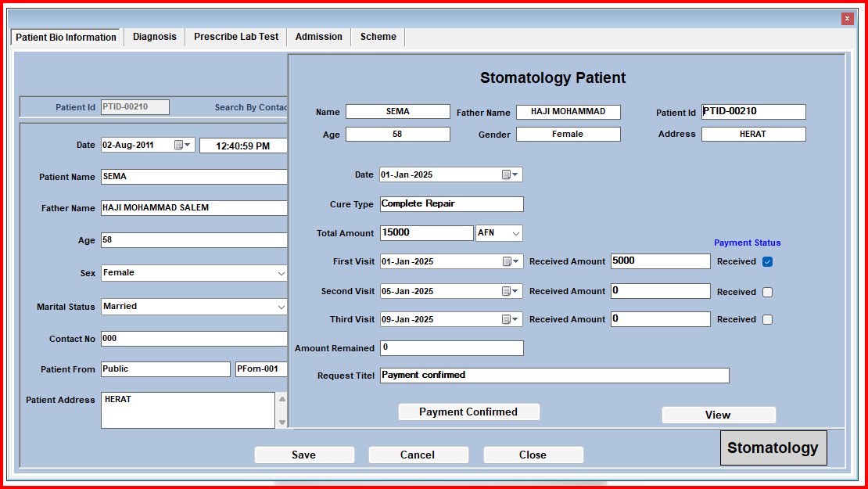Click the Payment Confirmed button

pyautogui.click(x=469, y=412)
